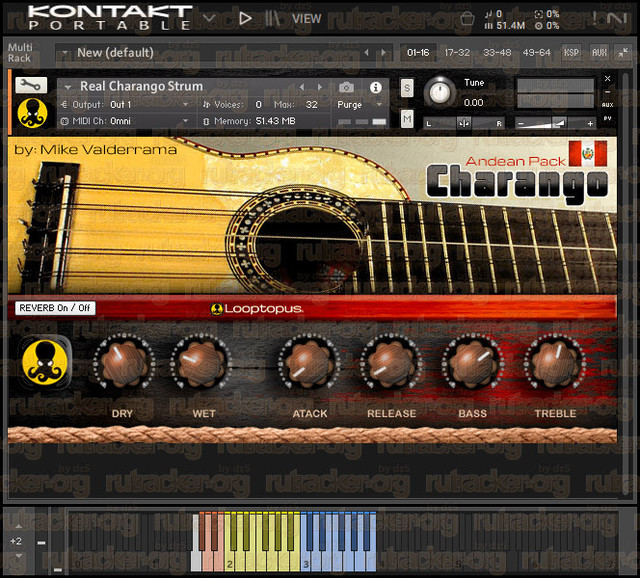The image size is (640, 578).
Task: Remove instrument with the X icon
Action: coord(607,78)
